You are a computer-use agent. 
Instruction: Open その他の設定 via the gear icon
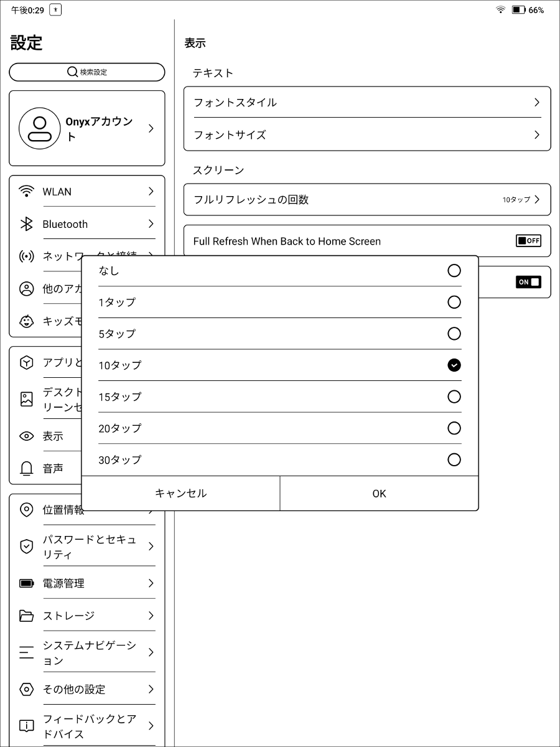(26, 689)
